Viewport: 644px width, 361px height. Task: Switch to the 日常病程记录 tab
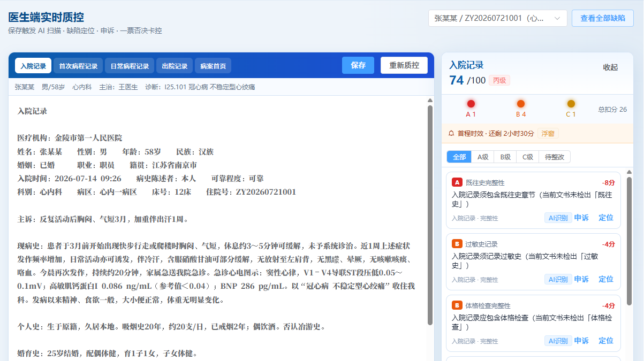coord(130,66)
